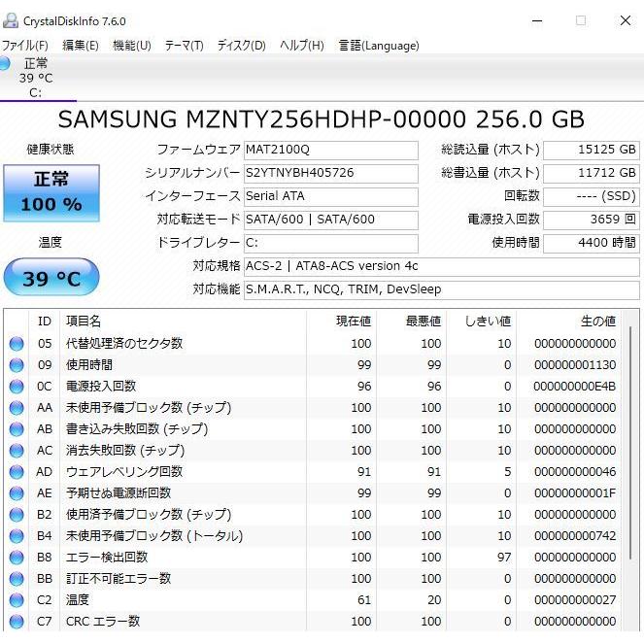Click threshold value 97 in エラー検出回数 row

(504, 557)
